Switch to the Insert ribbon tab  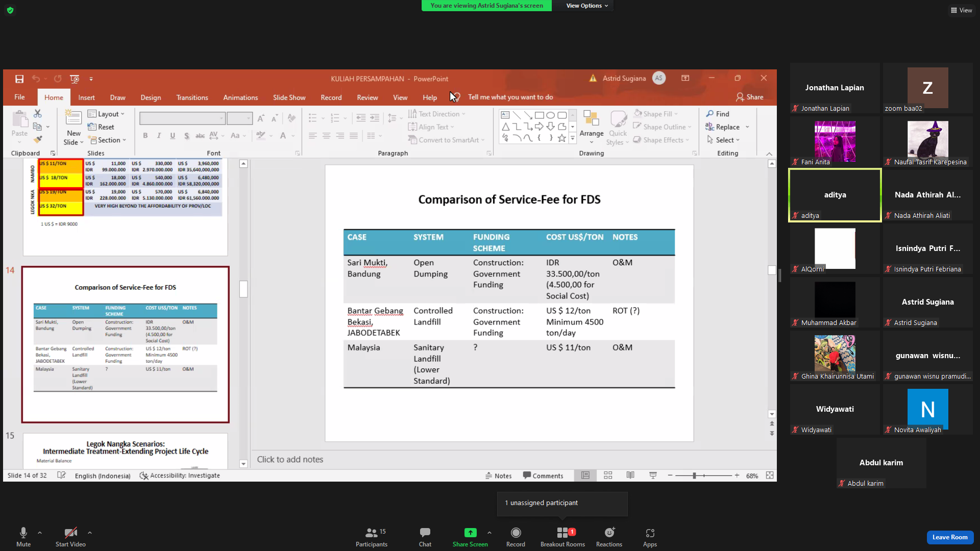tap(86, 97)
